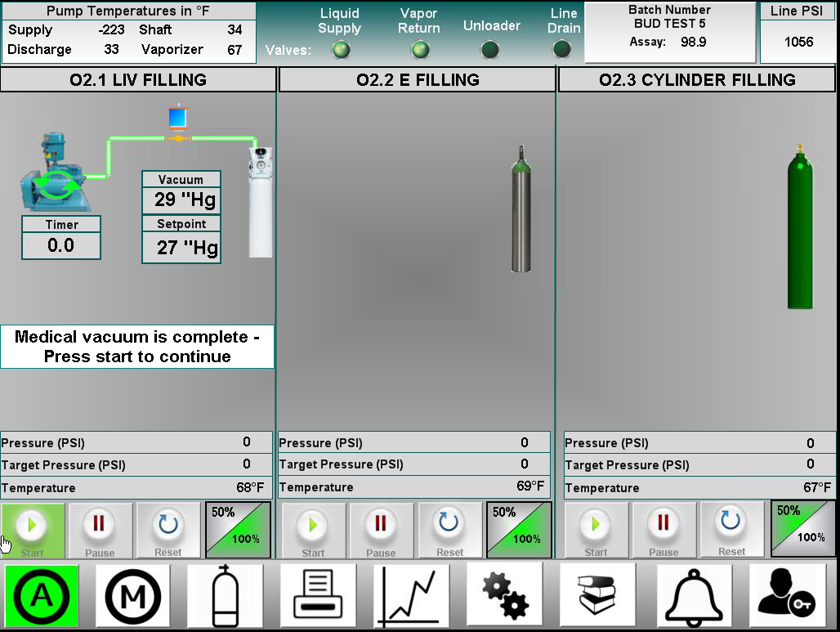The width and height of the screenshot is (840, 632).
Task: Click the Vaporizer temperature 67 value
Action: point(235,50)
